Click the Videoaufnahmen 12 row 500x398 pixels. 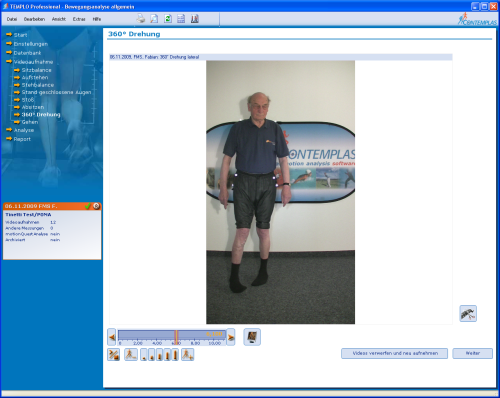(31, 222)
